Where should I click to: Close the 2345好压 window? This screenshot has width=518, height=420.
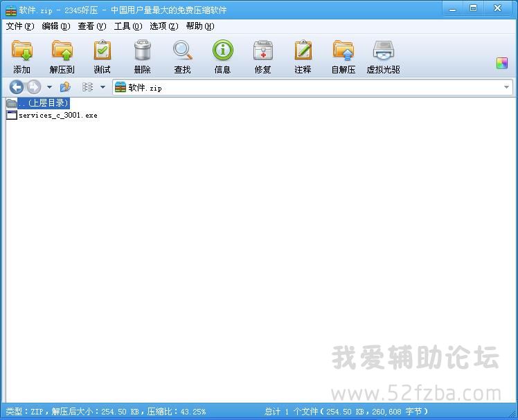pos(497,8)
